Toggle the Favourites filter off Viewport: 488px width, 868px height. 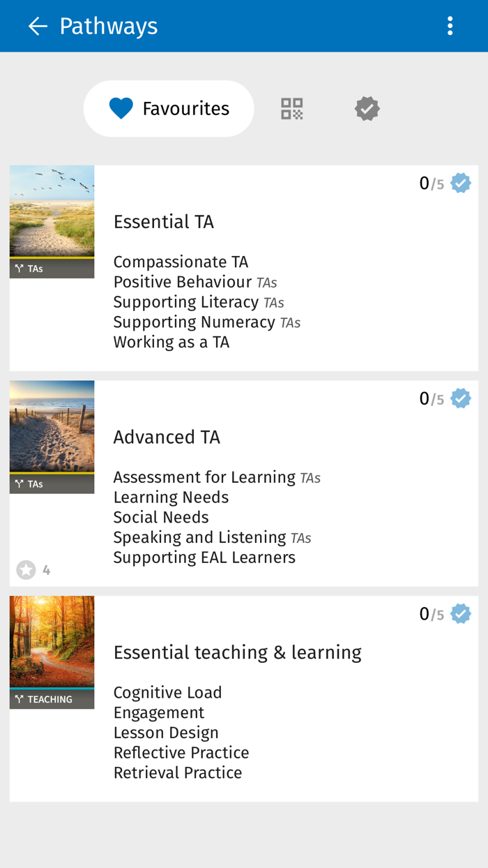169,108
